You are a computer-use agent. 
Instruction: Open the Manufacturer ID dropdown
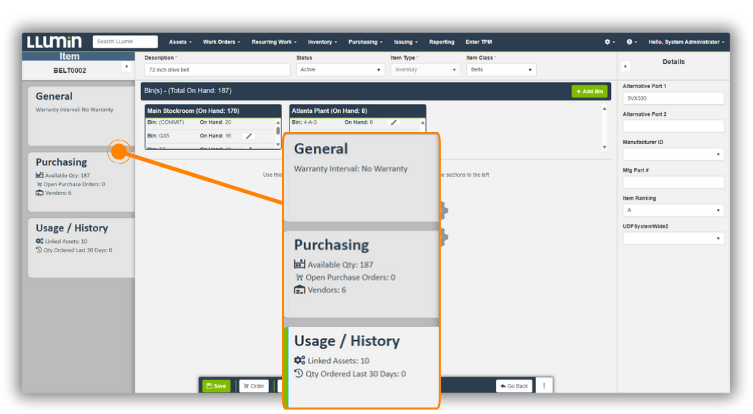[671, 155]
